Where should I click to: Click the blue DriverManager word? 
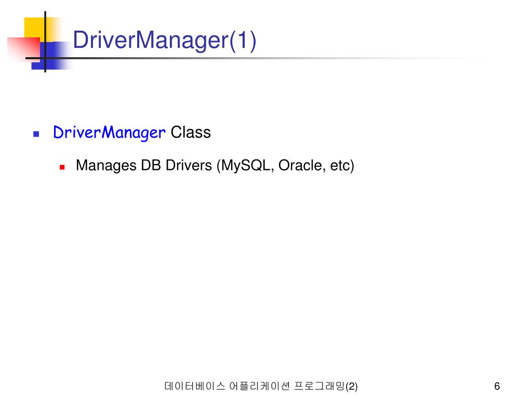[109, 132]
